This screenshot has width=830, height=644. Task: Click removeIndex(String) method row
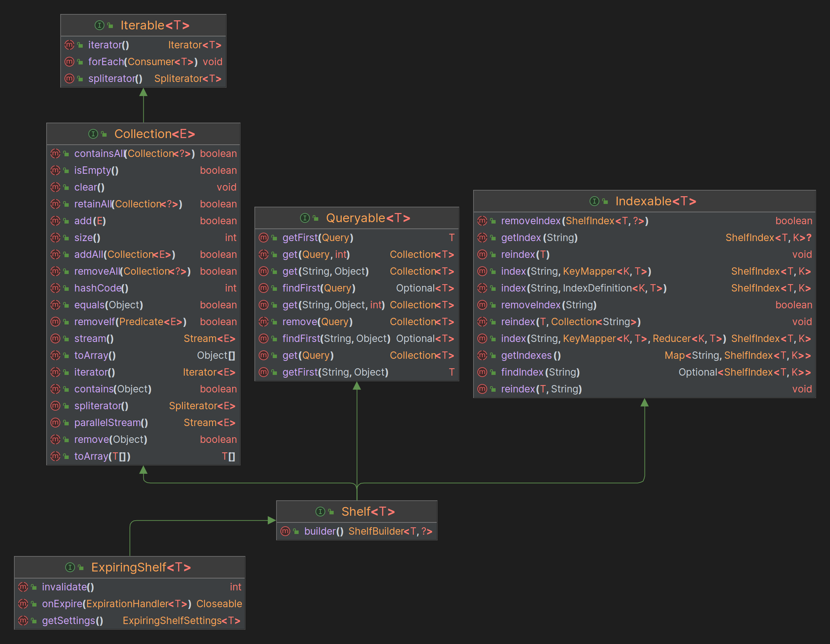645,305
